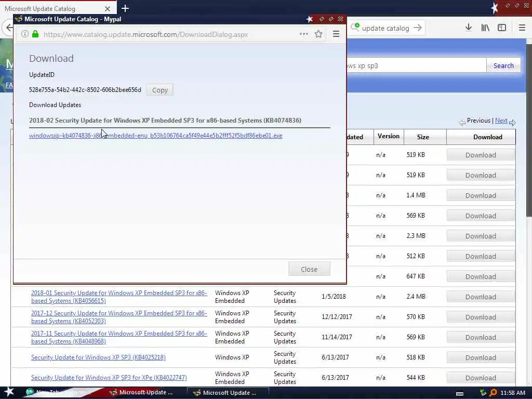
Task: Close the Microsoft Update Catalog browser tab
Action: 107,8
